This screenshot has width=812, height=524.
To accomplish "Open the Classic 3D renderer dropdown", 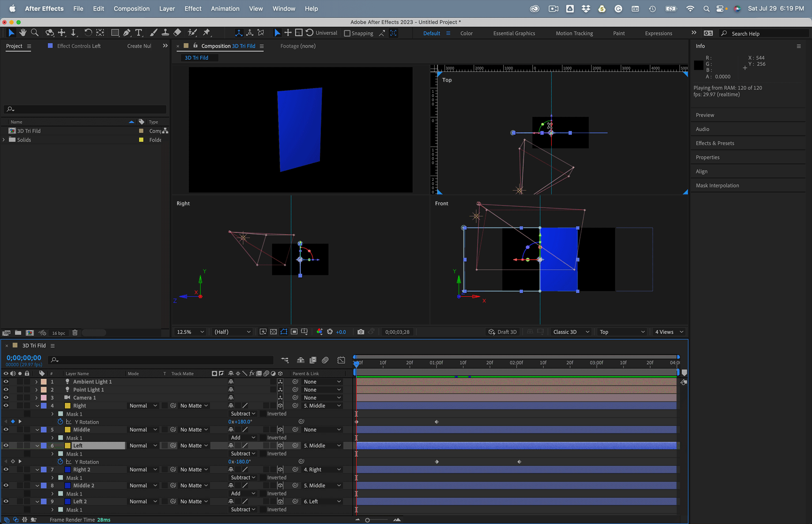I will [571, 332].
